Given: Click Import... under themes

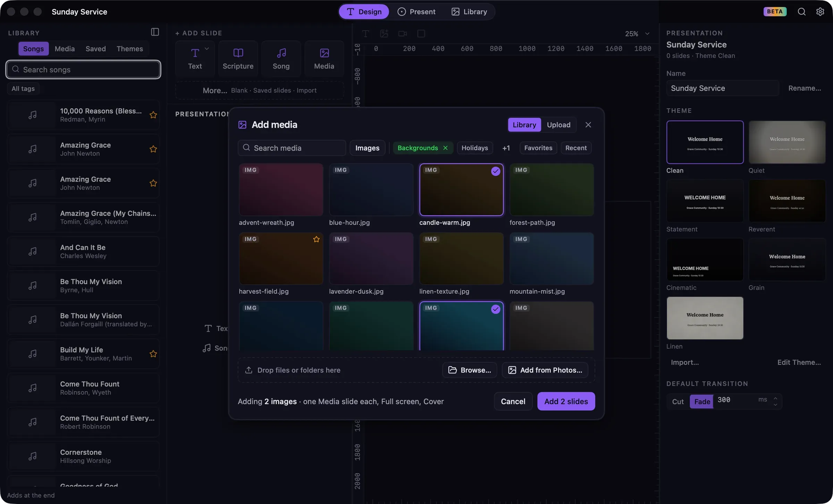Looking at the screenshot, I should [685, 362].
